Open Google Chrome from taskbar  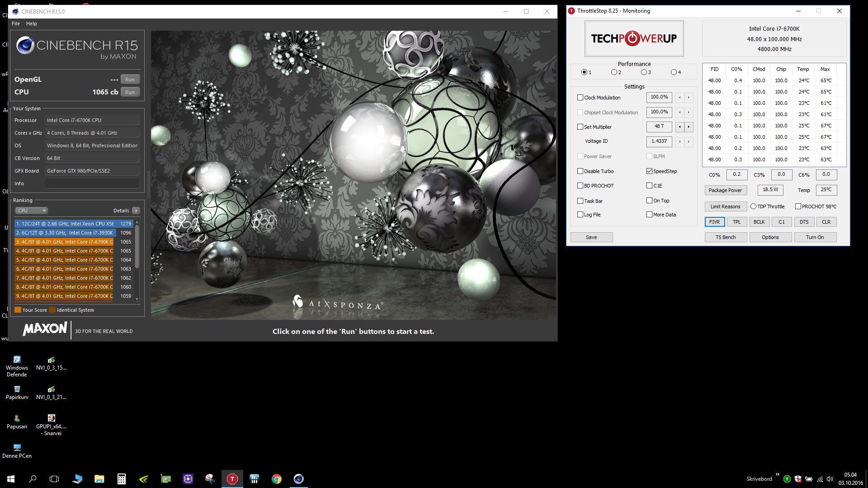point(276,479)
